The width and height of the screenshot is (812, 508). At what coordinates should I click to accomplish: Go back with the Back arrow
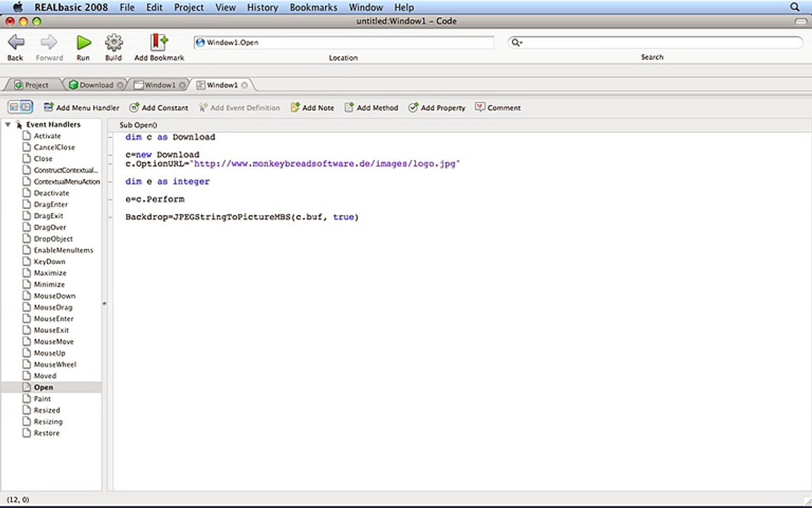[x=16, y=42]
